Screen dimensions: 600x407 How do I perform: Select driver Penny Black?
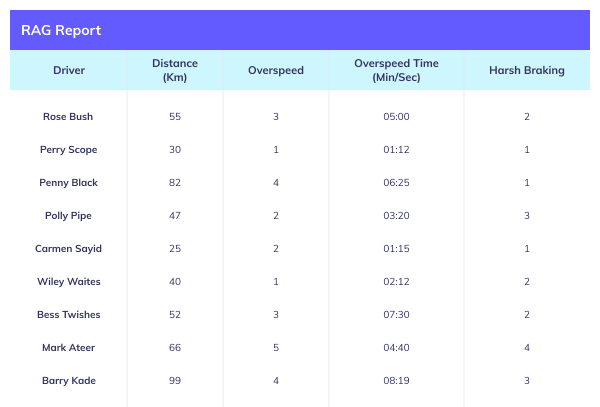coord(68,182)
